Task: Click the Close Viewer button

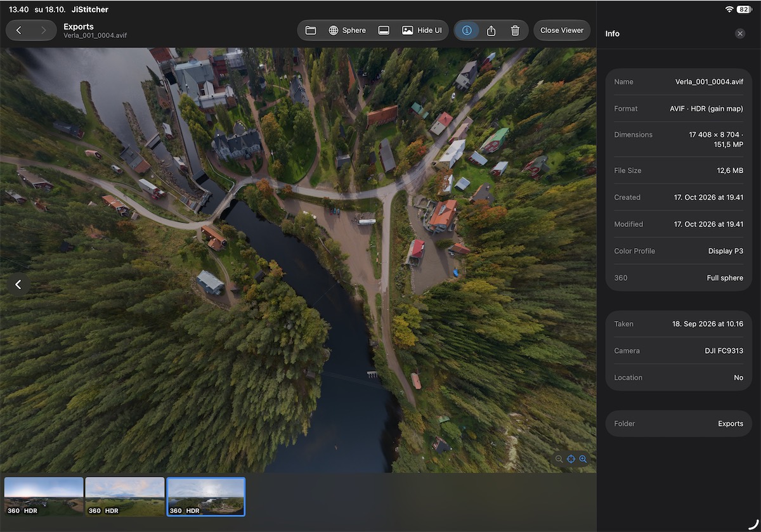Action: pos(562,30)
